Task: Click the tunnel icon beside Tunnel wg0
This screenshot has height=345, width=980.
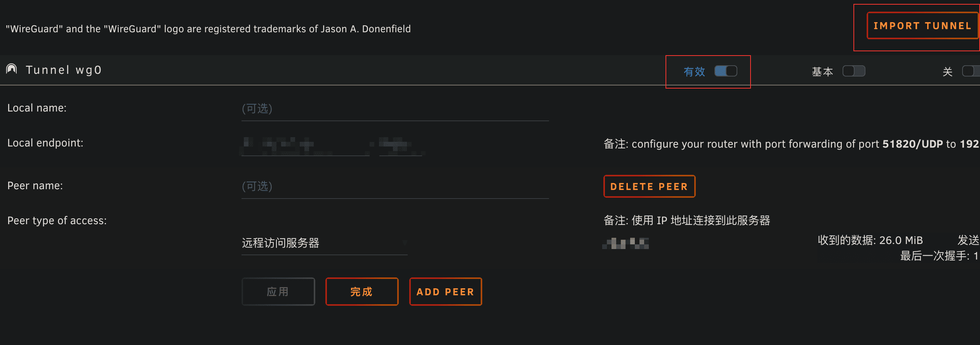Action: pos(12,70)
